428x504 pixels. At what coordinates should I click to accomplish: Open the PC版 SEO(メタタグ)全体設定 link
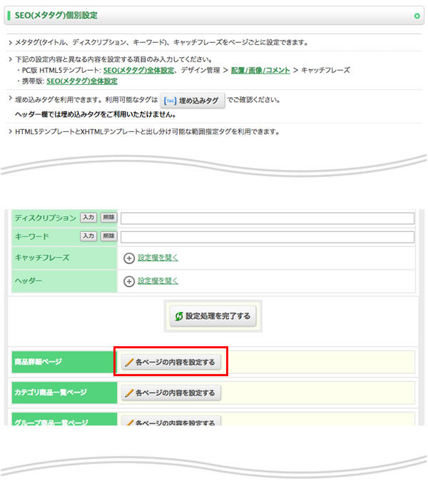[138, 71]
